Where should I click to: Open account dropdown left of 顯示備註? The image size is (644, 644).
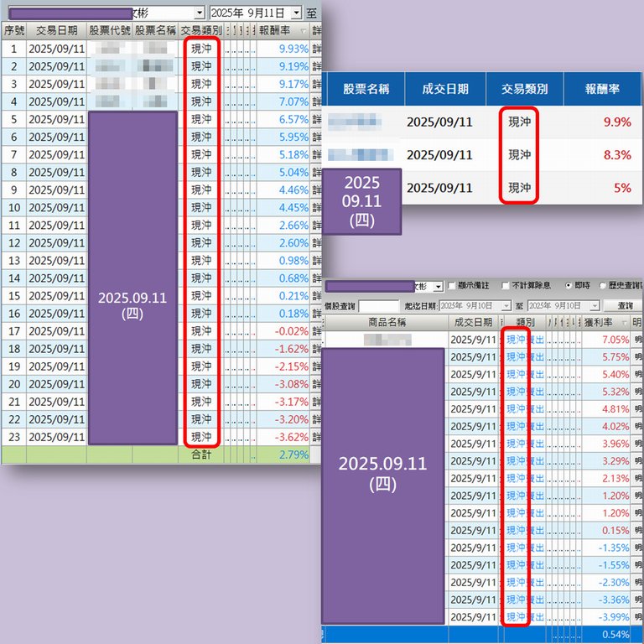(x=438, y=287)
